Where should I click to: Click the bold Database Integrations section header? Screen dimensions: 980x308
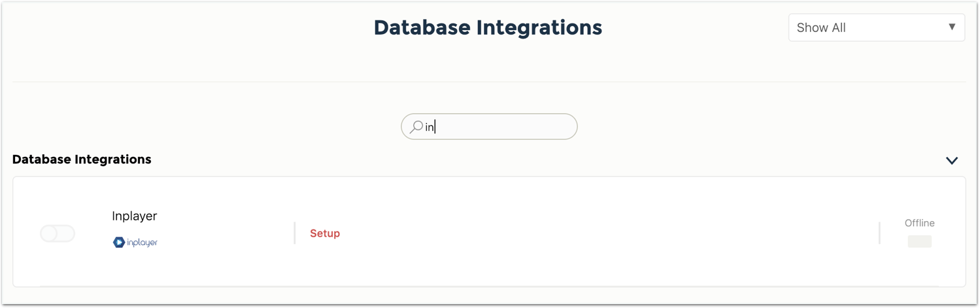pos(82,160)
